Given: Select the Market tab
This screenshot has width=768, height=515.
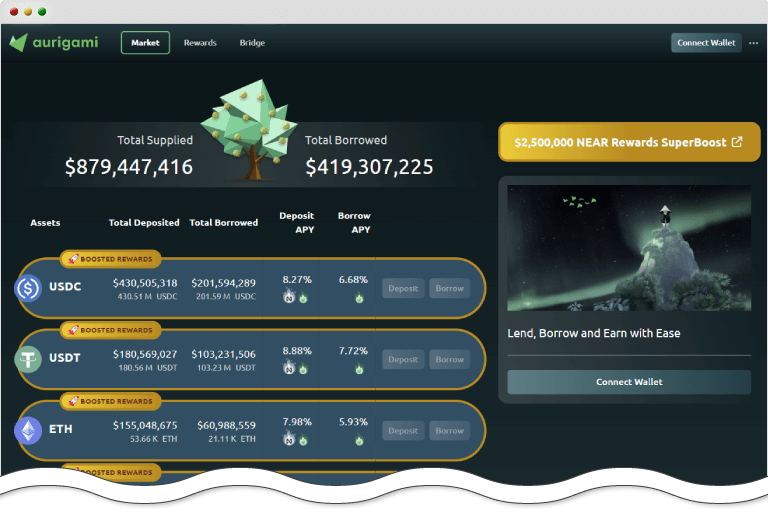Looking at the screenshot, I should tap(145, 43).
